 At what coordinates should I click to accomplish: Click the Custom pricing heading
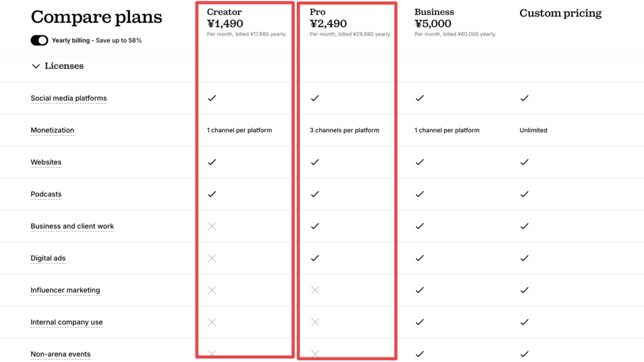[x=560, y=13]
